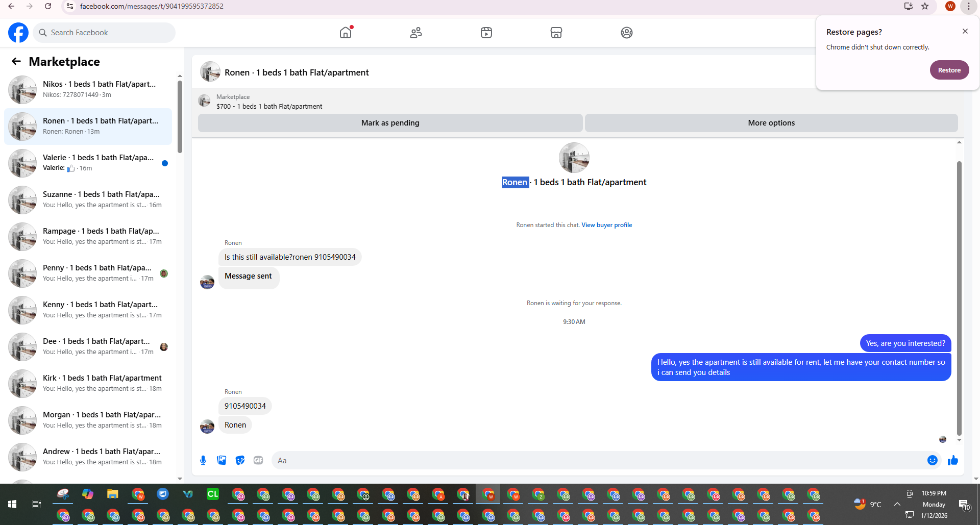Click the listing thumbnail above chat title
Viewport: 980px width, 525px height.
pos(574,158)
